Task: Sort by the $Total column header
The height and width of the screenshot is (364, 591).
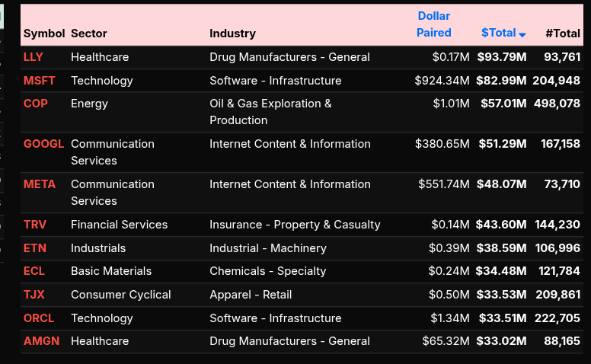Action: (x=498, y=33)
